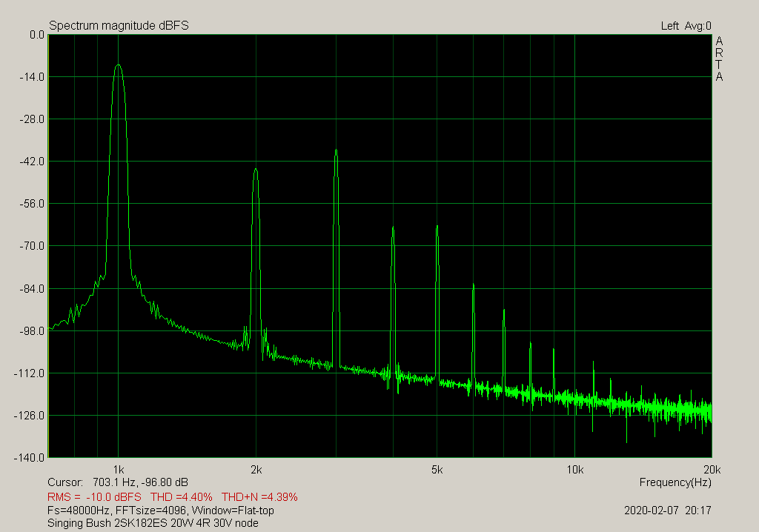Click the 20k frequency axis label
The image size is (759, 532).
(712, 470)
